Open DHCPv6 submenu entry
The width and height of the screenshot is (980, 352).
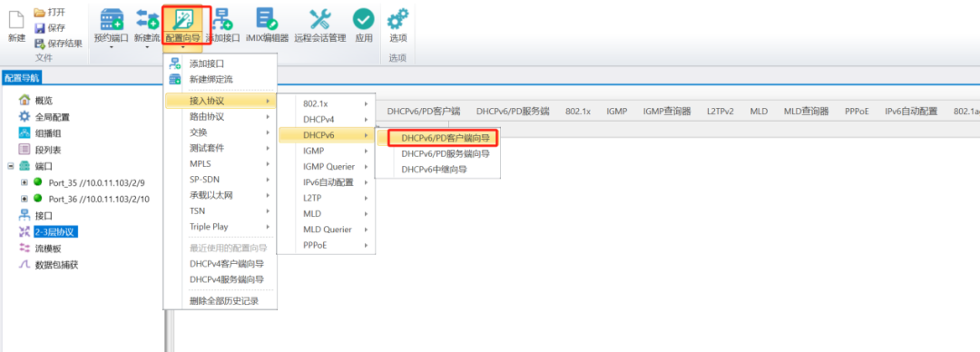coord(326,134)
